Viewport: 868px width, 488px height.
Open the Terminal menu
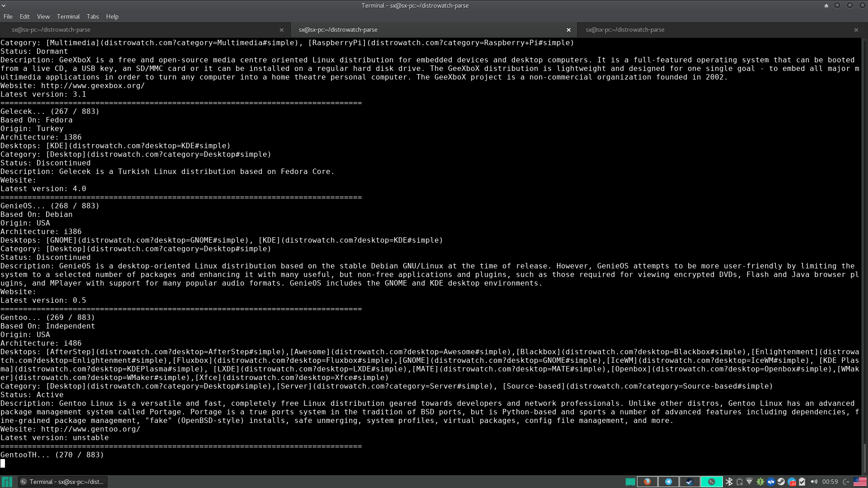(68, 16)
